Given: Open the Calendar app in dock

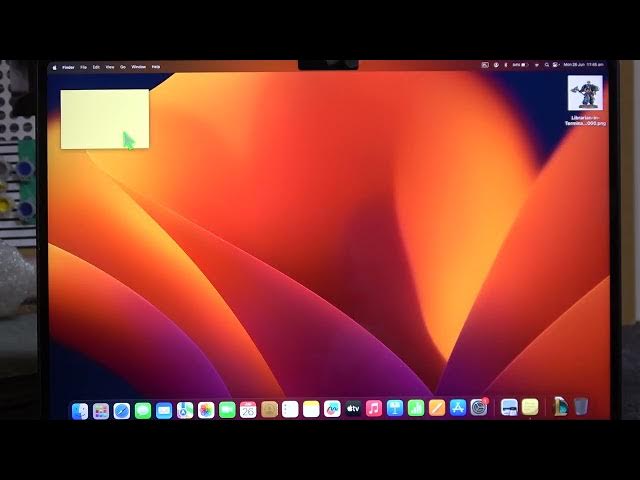Looking at the screenshot, I should (248, 409).
